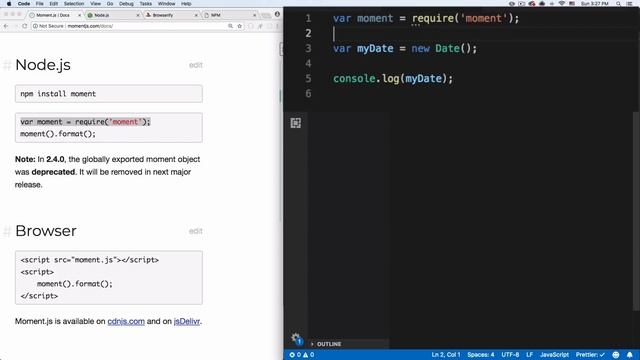
Task: Click the menu bar clock
Action: tap(595, 4)
